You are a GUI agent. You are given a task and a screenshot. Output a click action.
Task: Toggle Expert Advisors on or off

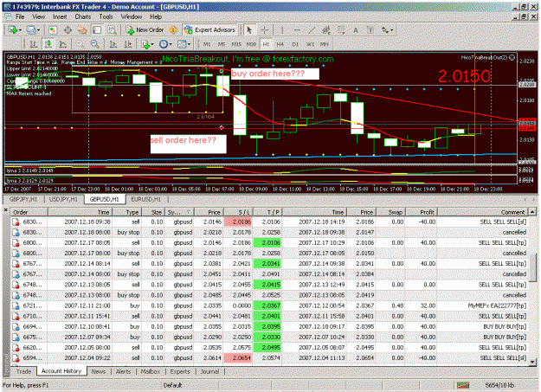click(x=210, y=30)
